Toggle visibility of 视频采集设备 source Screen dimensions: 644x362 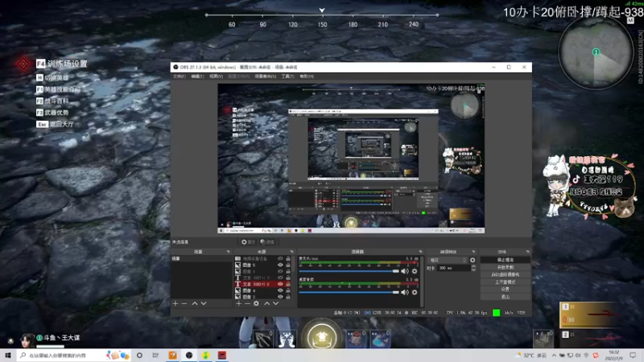280,258
